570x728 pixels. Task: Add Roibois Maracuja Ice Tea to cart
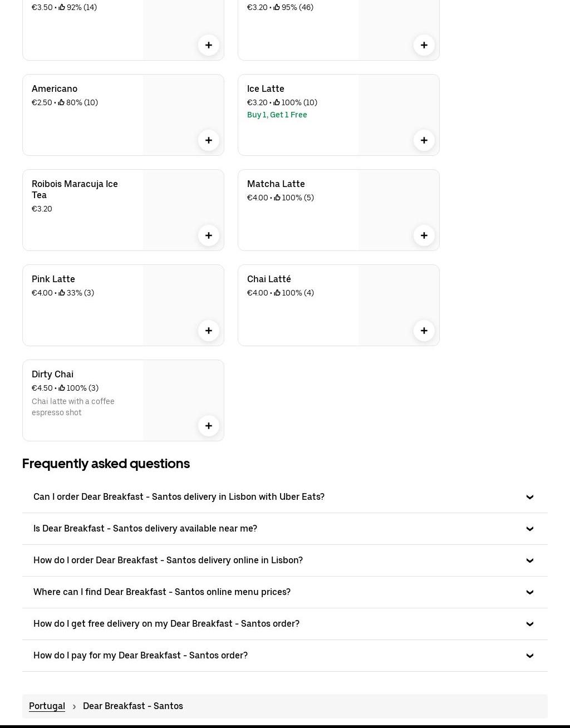coord(209,235)
